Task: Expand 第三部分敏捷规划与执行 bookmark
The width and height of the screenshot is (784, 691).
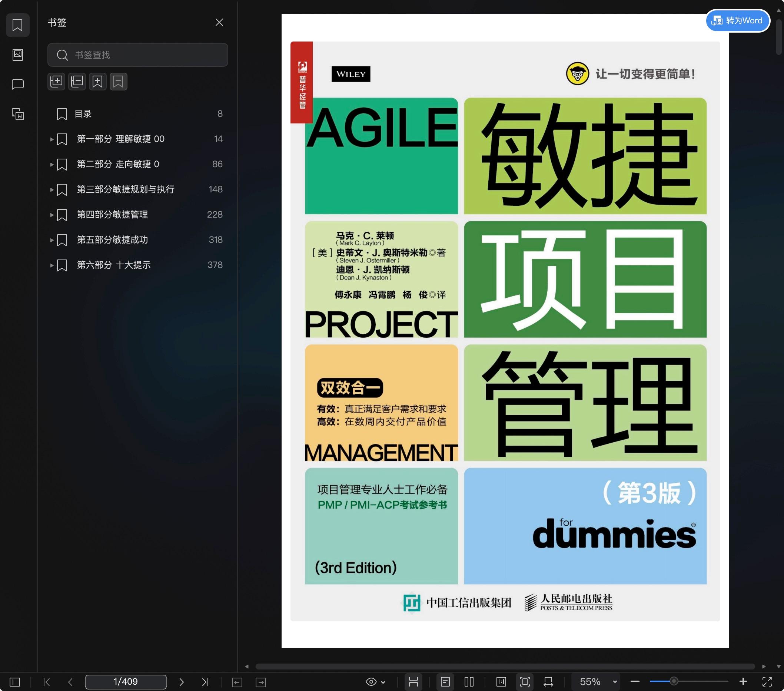Action: [52, 189]
